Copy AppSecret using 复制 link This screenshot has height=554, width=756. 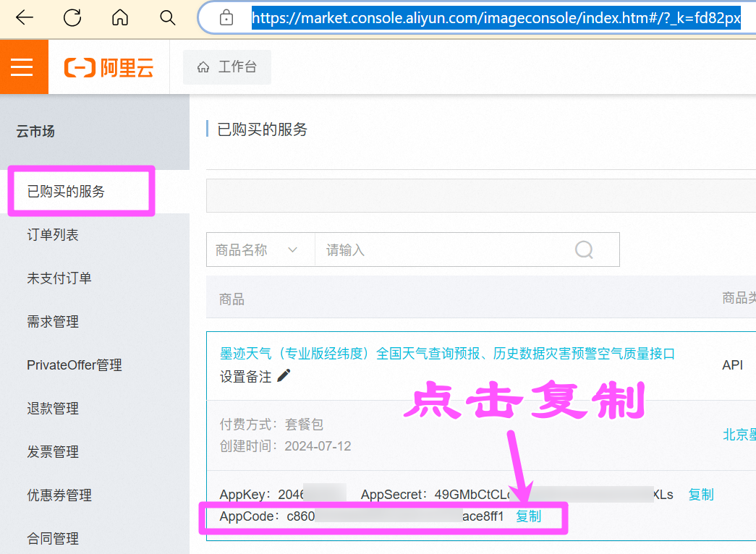pos(700,495)
